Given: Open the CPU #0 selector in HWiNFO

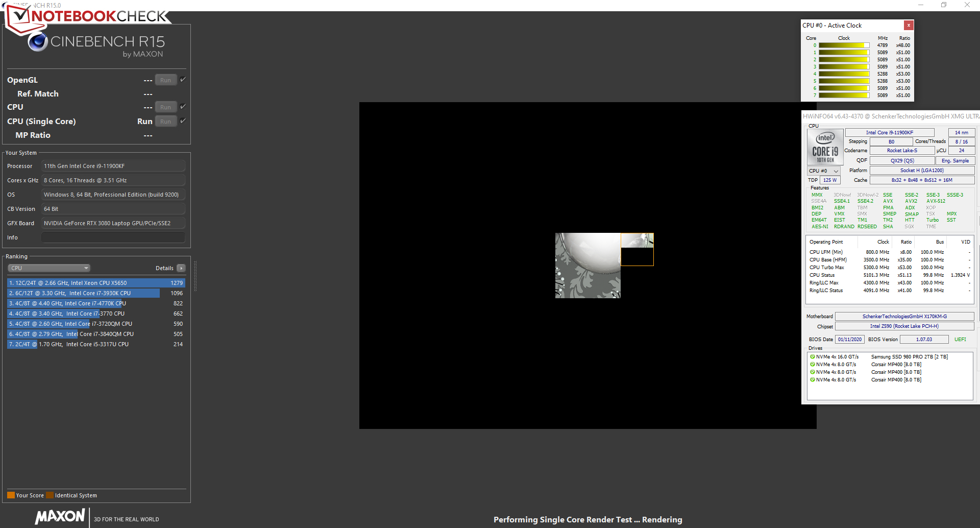Looking at the screenshot, I should [824, 171].
